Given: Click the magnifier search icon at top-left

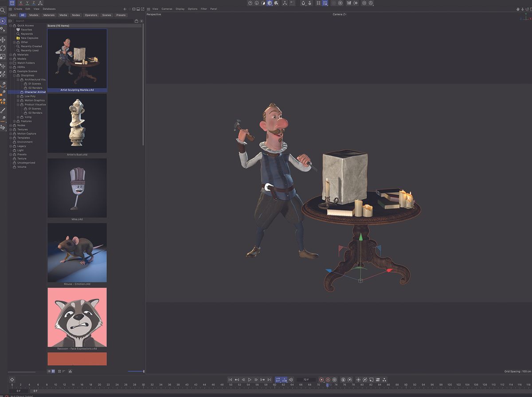Looking at the screenshot, I should 3,9.
